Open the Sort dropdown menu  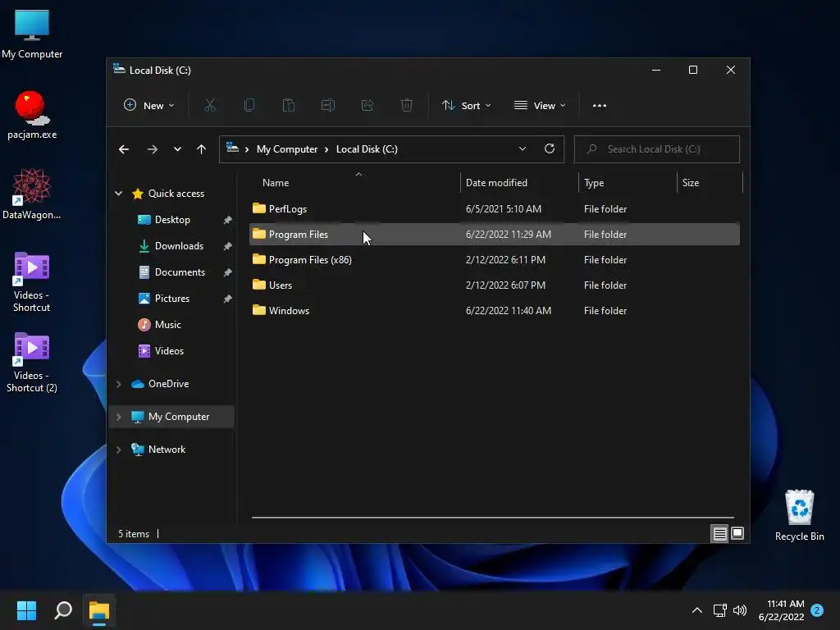click(x=466, y=106)
